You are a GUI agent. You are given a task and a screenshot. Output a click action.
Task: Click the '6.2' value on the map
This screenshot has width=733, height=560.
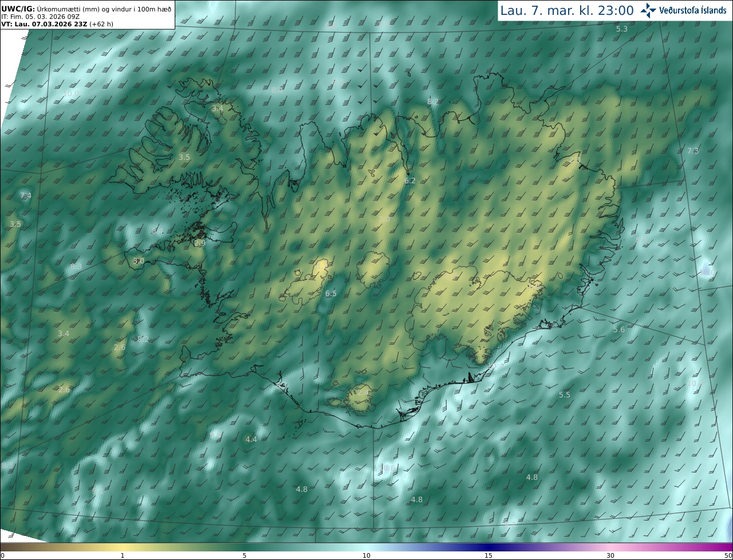coord(410,180)
